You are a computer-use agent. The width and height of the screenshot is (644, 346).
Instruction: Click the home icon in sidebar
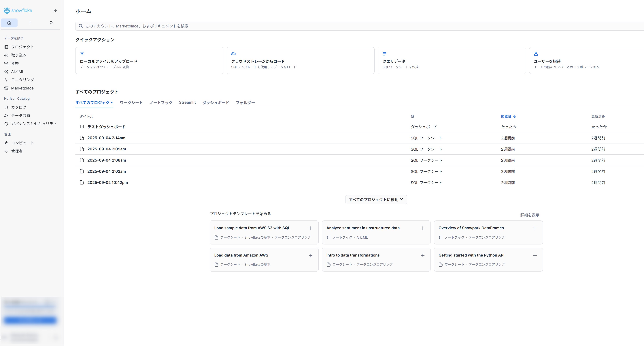click(x=9, y=23)
